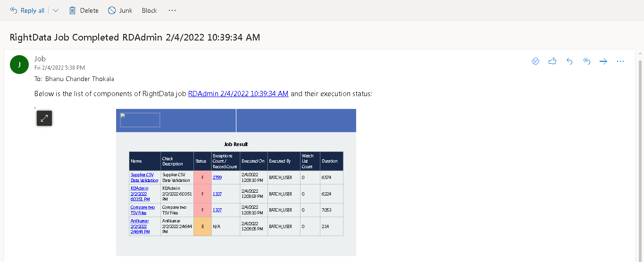Open the 2799 exceptions count link
This screenshot has width=644, height=262.
point(217,178)
